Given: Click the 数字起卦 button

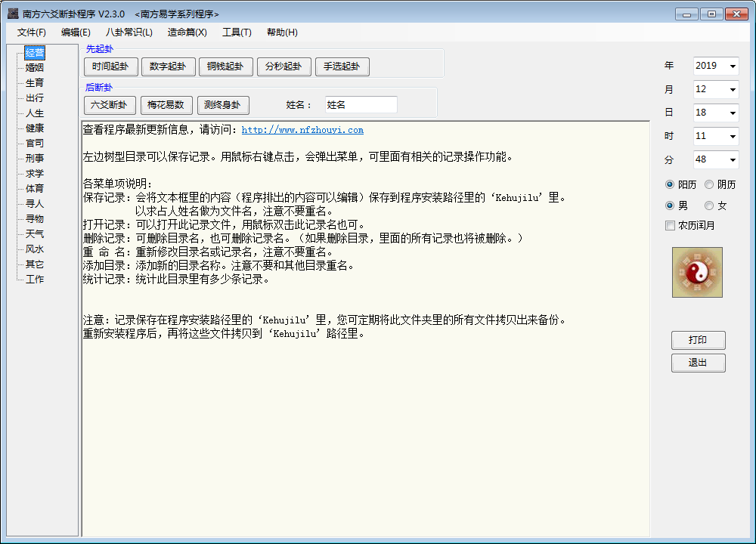Looking at the screenshot, I should tap(169, 66).
